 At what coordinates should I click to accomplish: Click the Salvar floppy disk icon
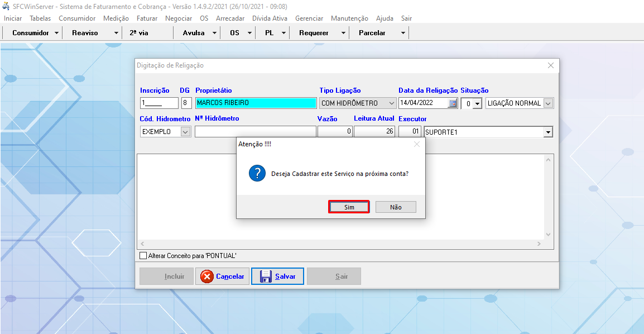pyautogui.click(x=266, y=276)
